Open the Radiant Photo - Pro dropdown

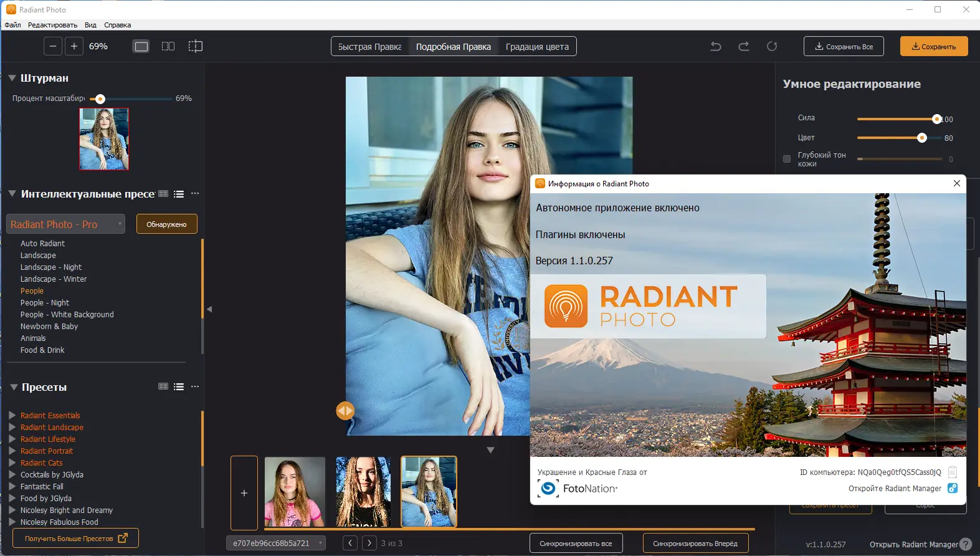pyautogui.click(x=66, y=224)
